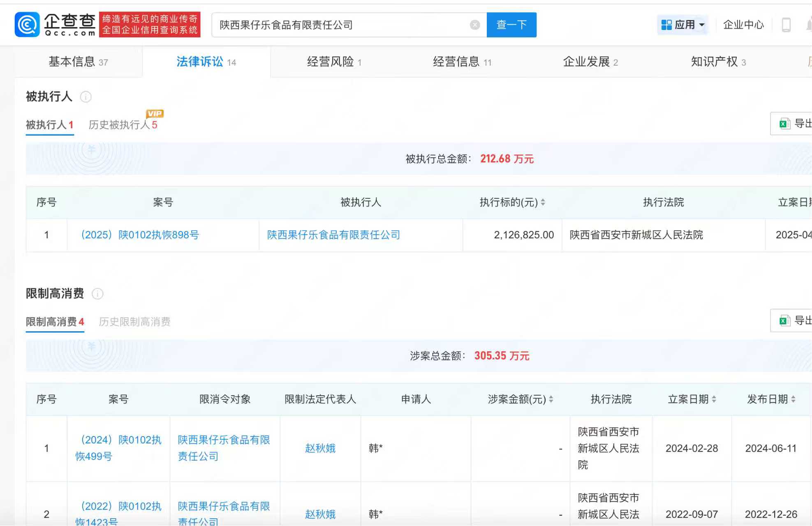
Task: Open the 知识产权 tab
Action: pos(718,62)
